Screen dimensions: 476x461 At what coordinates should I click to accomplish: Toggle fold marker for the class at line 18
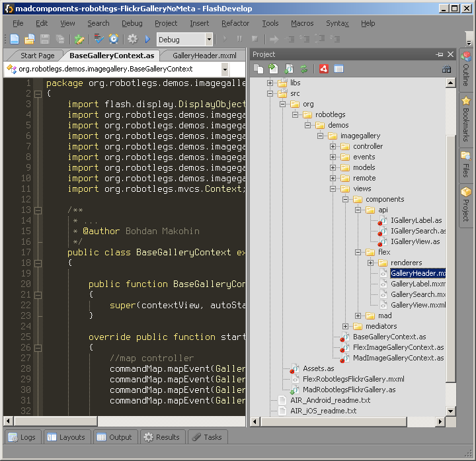click(38, 263)
